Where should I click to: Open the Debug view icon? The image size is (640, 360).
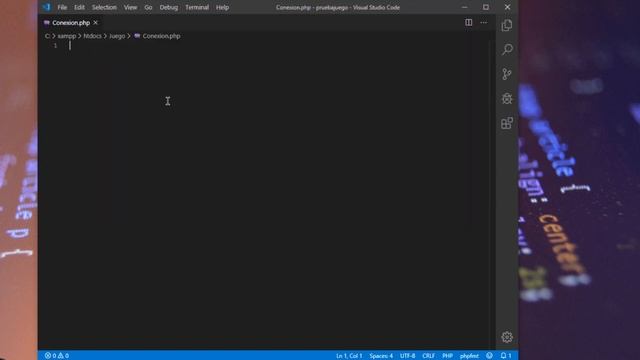click(x=507, y=98)
